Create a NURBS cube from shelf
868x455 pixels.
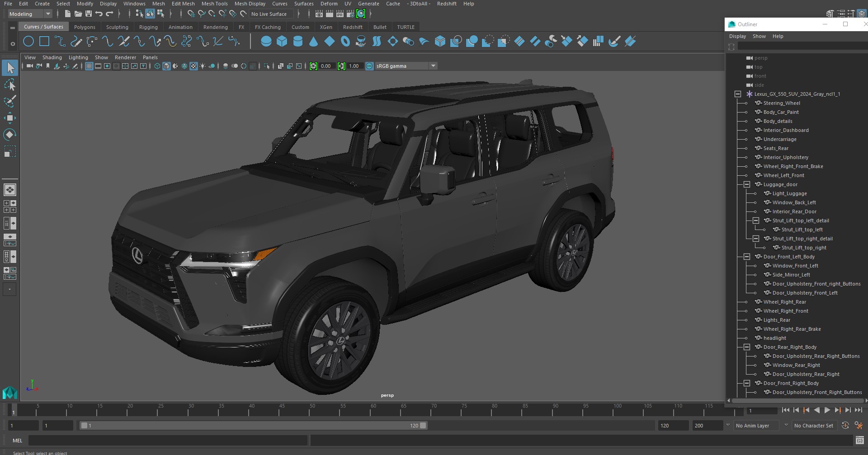click(282, 42)
